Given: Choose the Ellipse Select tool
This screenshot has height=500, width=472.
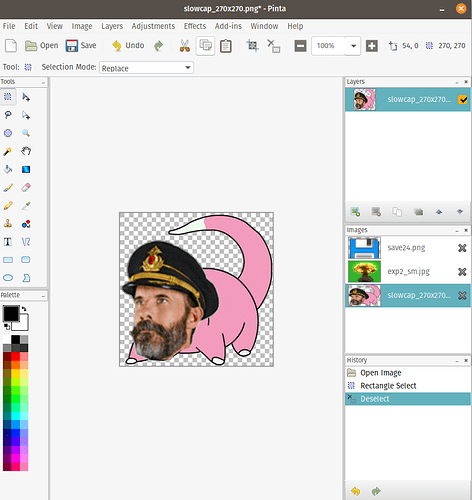Looking at the screenshot, I should coord(8,133).
